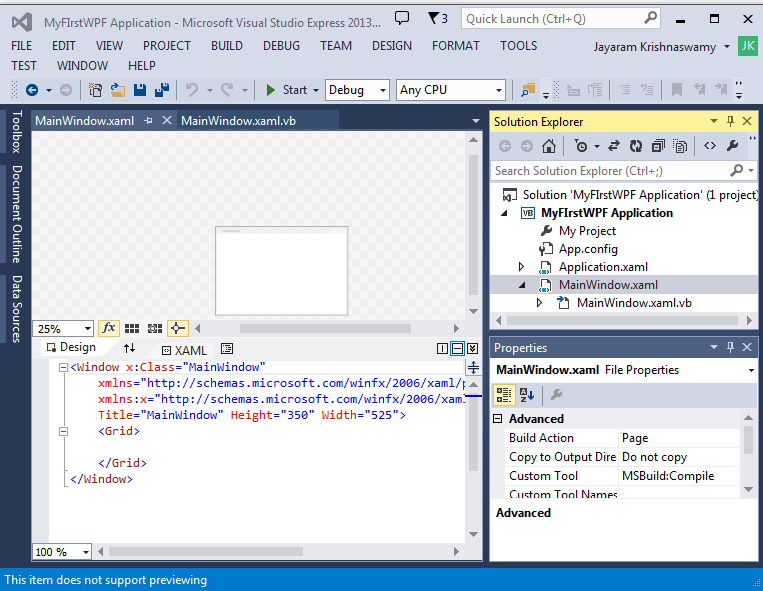The height and width of the screenshot is (591, 763).
Task: Open the Data Sources side panel
Action: [x=17, y=309]
